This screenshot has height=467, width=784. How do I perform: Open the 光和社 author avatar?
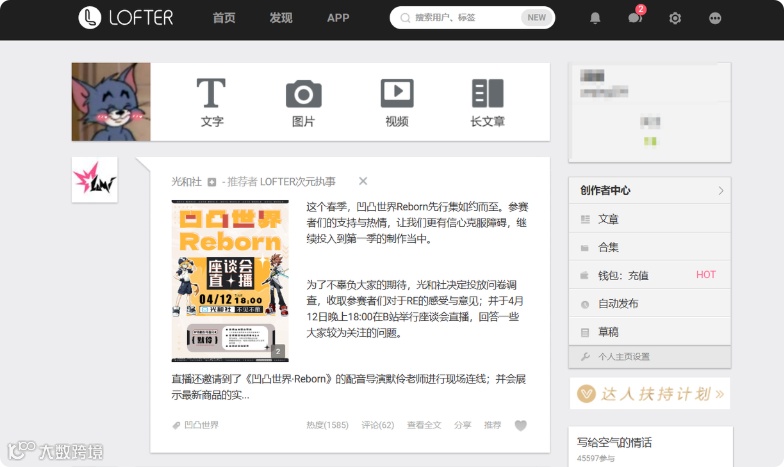[x=94, y=180]
